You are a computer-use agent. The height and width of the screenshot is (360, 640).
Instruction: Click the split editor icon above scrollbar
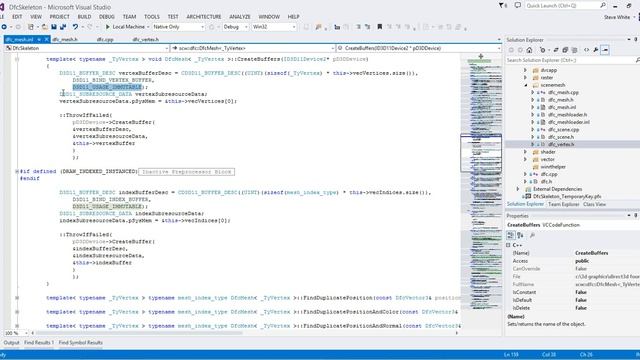(x=481, y=56)
